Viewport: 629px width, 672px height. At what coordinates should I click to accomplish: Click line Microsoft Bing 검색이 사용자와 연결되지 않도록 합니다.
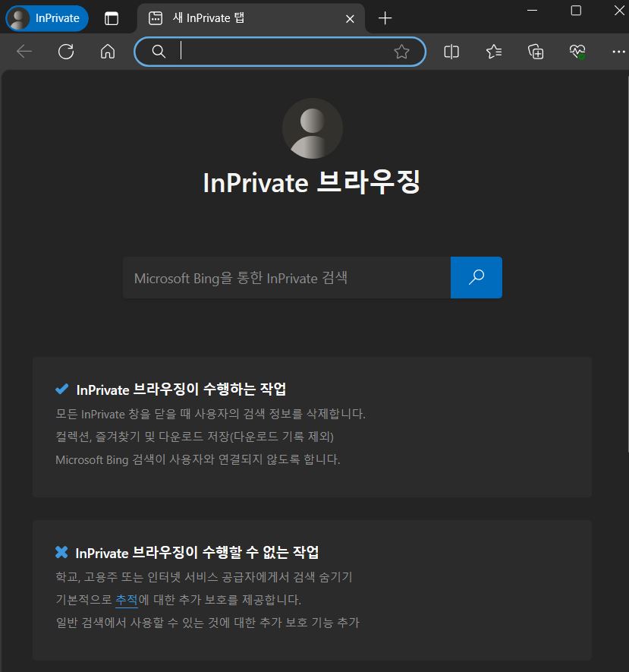[x=198, y=459]
